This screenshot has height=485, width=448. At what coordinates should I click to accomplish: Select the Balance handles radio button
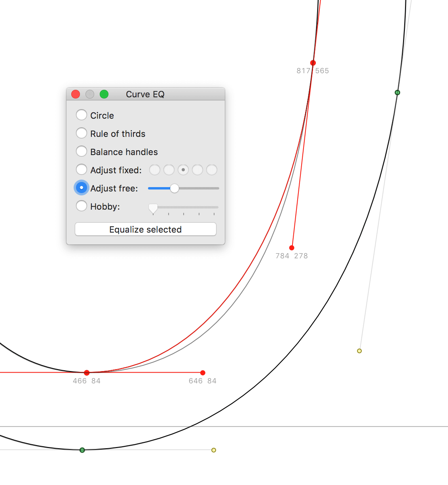82,152
